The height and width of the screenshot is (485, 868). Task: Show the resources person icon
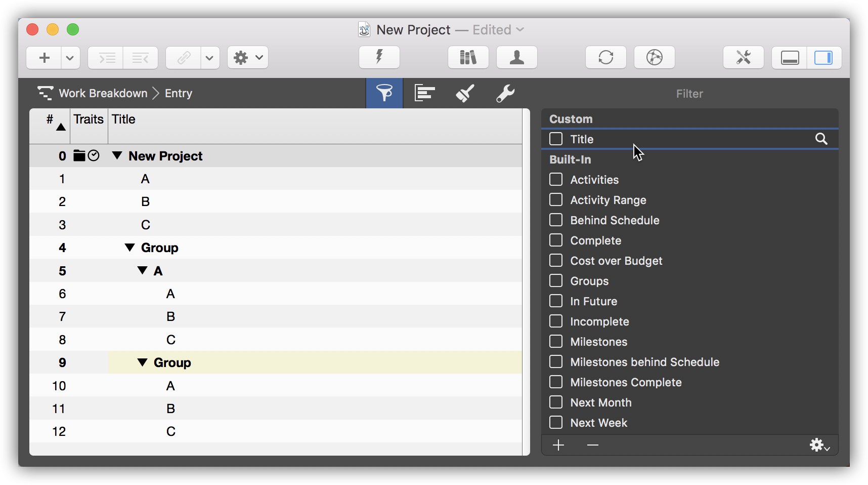[x=516, y=57]
